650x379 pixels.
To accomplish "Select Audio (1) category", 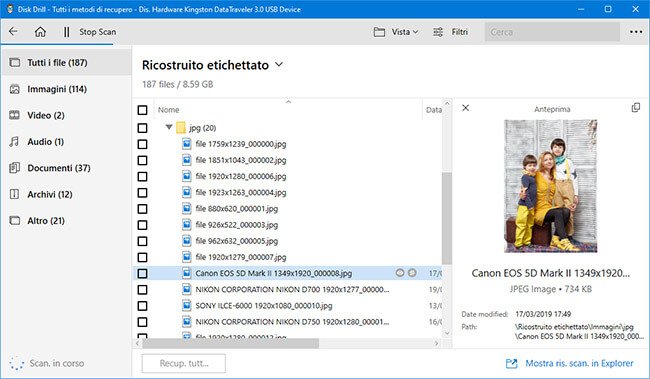I will 66,142.
